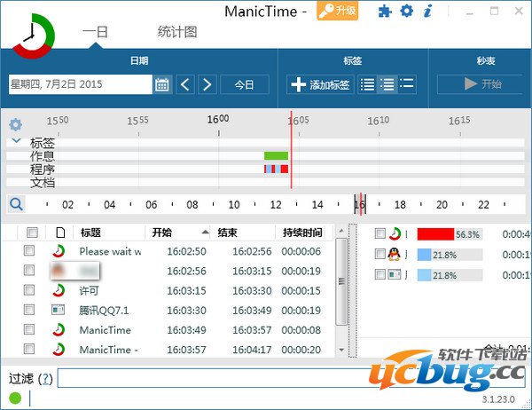This screenshot has width=532, height=410.
Task: Click the dotted panel splitter handle
Action: pyautogui.click(x=353, y=290)
